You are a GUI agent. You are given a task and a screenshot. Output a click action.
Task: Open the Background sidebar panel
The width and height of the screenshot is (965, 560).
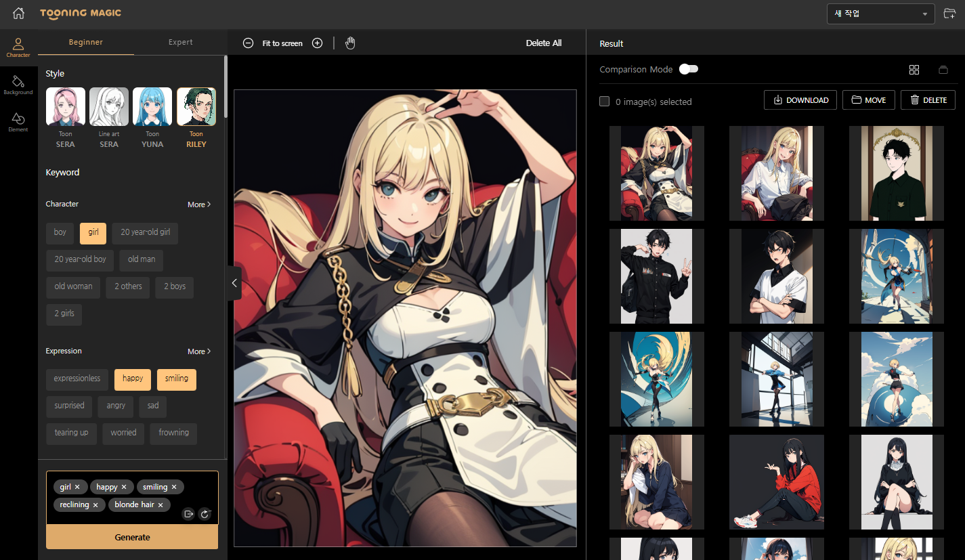[18, 85]
